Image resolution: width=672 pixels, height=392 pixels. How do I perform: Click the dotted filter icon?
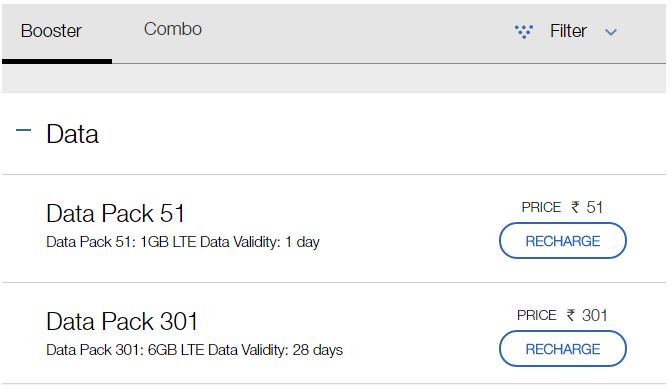click(524, 32)
